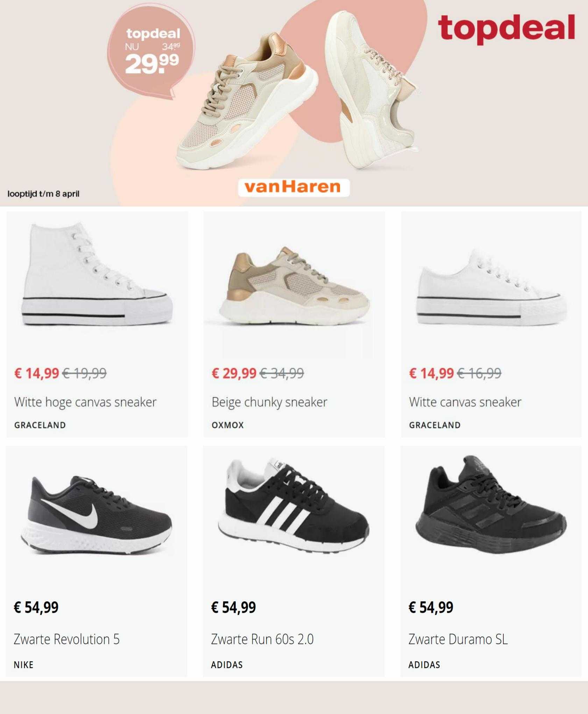Open the Witte canvas sneaker low-top image
Viewport: 588px width, 714px height.
click(491, 287)
